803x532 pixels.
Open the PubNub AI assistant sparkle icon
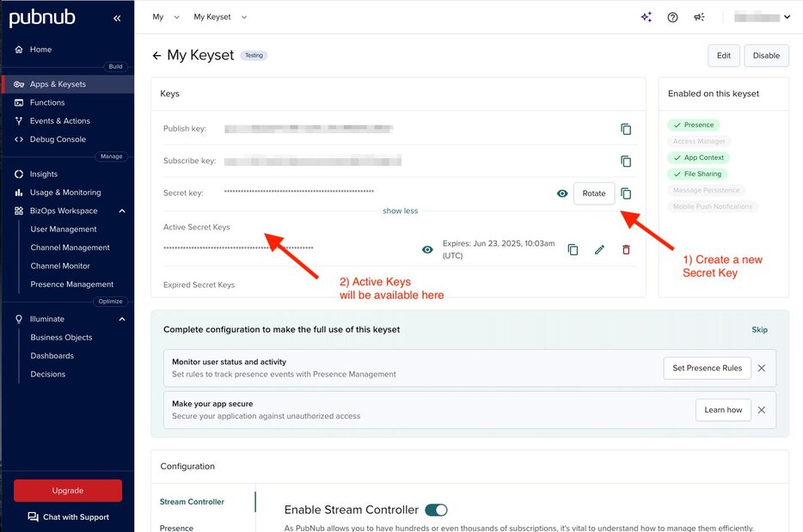(x=646, y=16)
